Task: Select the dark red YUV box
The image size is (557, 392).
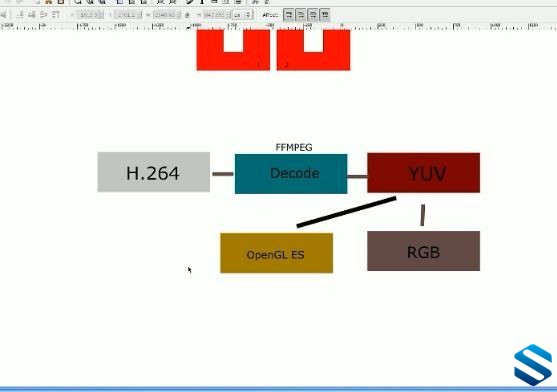Action: (x=423, y=173)
